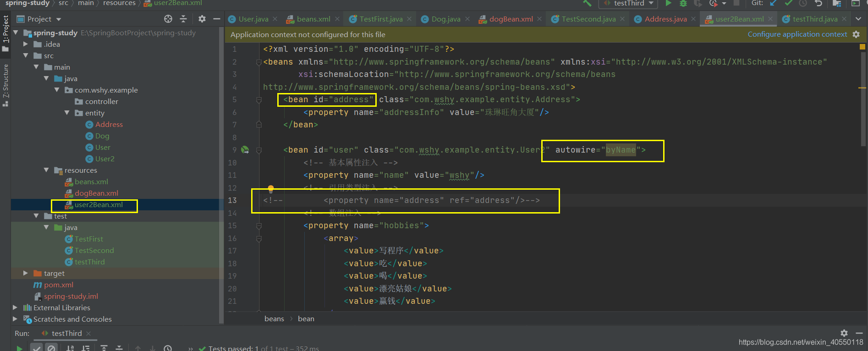This screenshot has height=351, width=868.
Task: Open Run panel settings gear
Action: coord(844,333)
